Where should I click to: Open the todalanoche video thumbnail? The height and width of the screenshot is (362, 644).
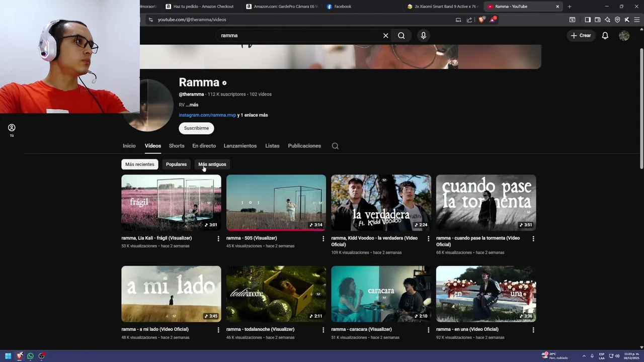point(276,294)
